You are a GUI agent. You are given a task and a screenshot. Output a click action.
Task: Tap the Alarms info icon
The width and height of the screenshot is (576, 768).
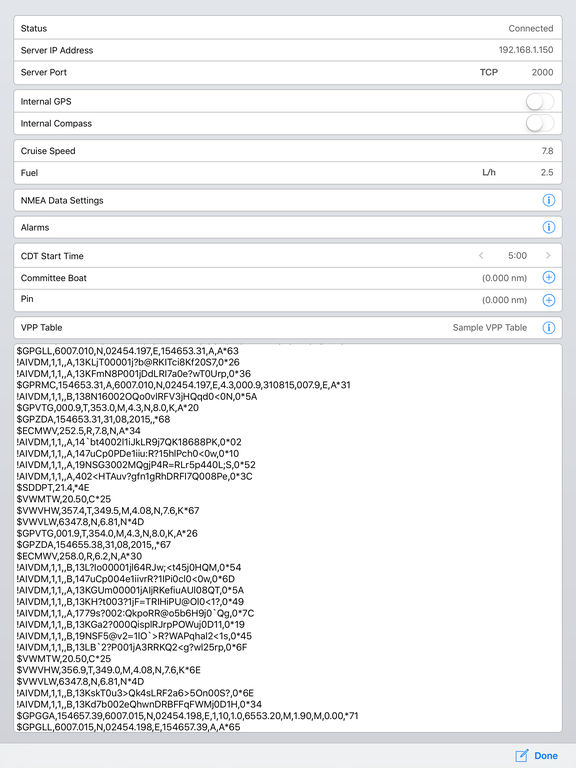click(549, 227)
